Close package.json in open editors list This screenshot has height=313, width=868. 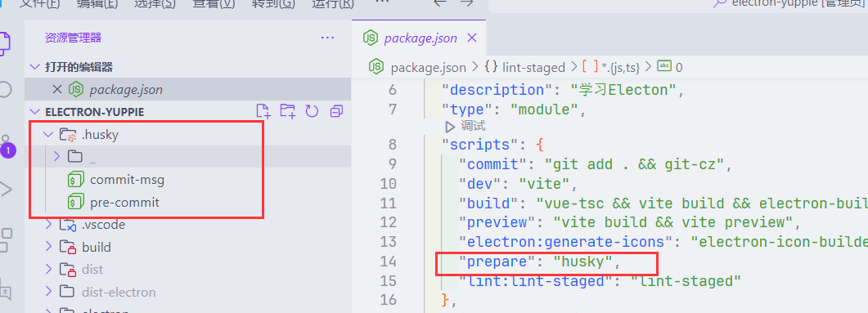(x=56, y=89)
